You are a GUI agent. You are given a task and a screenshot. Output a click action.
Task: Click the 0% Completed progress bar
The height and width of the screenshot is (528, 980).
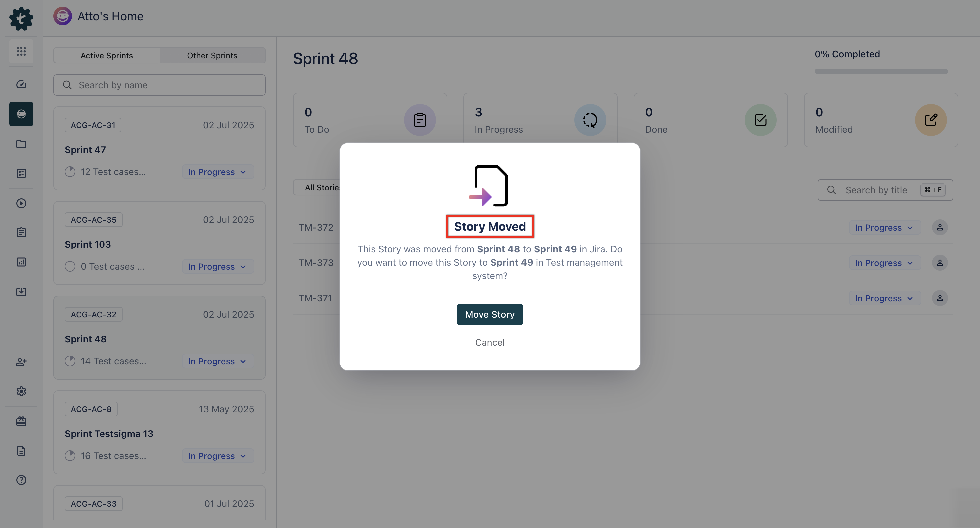coord(881,71)
